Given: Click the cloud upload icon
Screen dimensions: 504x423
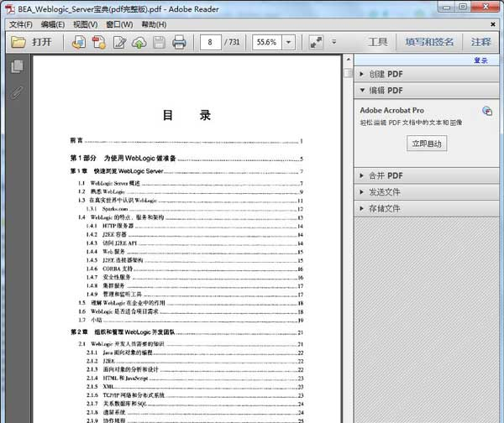Looking at the screenshot, I should pos(139,42).
